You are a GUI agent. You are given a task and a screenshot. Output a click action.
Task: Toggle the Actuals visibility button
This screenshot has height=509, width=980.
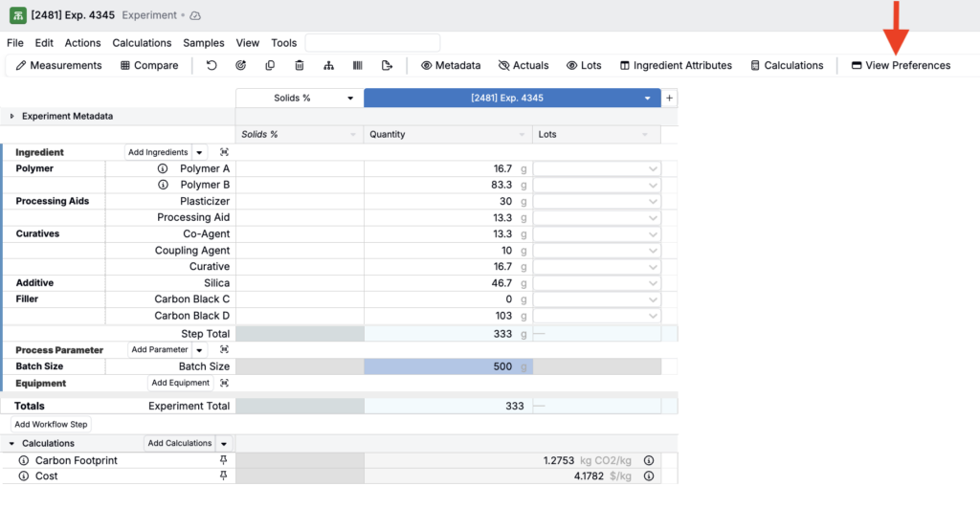click(x=523, y=65)
